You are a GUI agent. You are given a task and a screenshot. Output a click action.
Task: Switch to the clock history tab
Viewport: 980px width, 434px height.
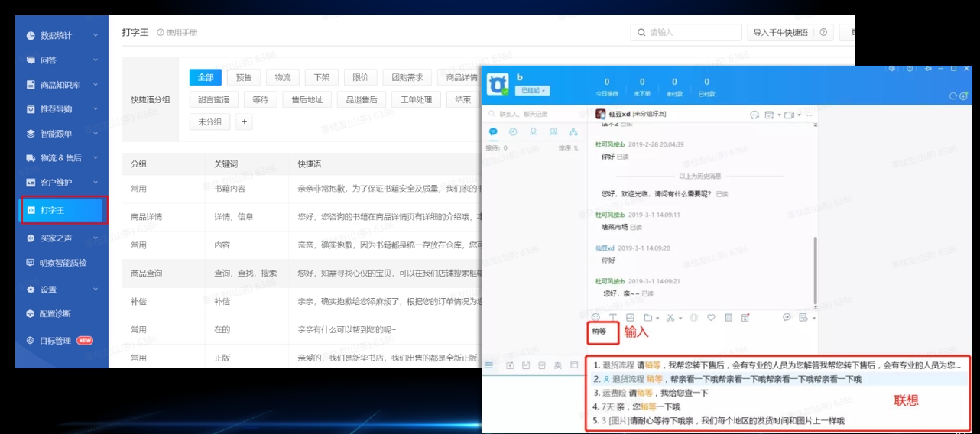513,131
